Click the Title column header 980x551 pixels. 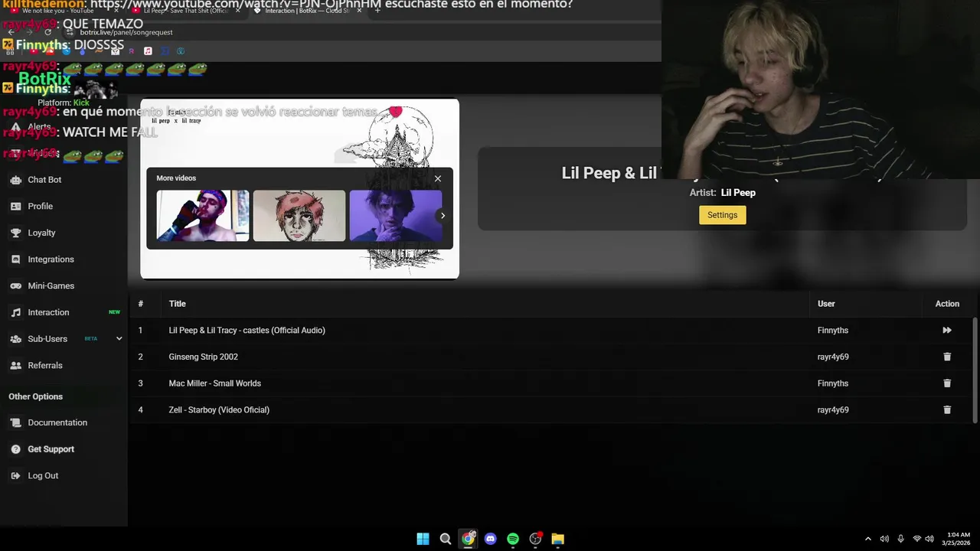(x=178, y=304)
